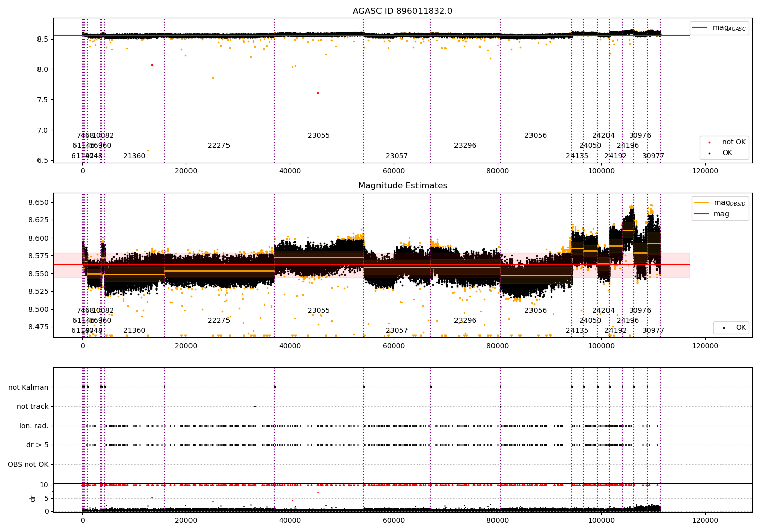Click obsid label 23055 in the top plot
The width and height of the screenshot is (760, 532).
319,136
